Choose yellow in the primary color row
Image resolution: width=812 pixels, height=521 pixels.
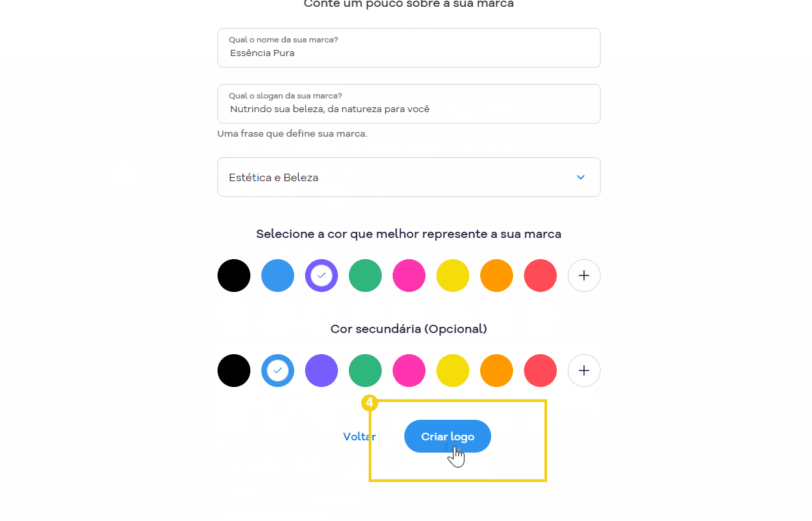click(453, 276)
